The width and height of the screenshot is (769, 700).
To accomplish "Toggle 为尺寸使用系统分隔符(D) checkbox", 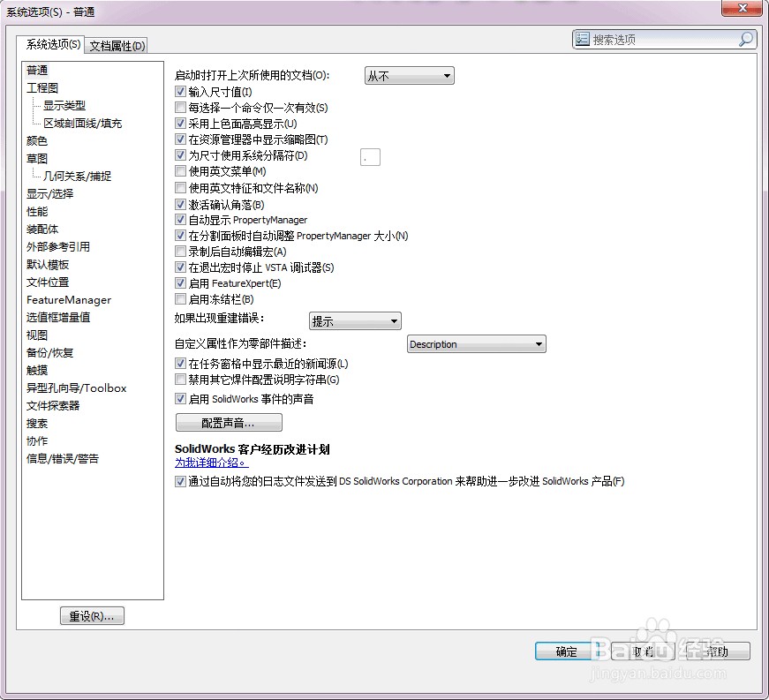I will 180,155.
